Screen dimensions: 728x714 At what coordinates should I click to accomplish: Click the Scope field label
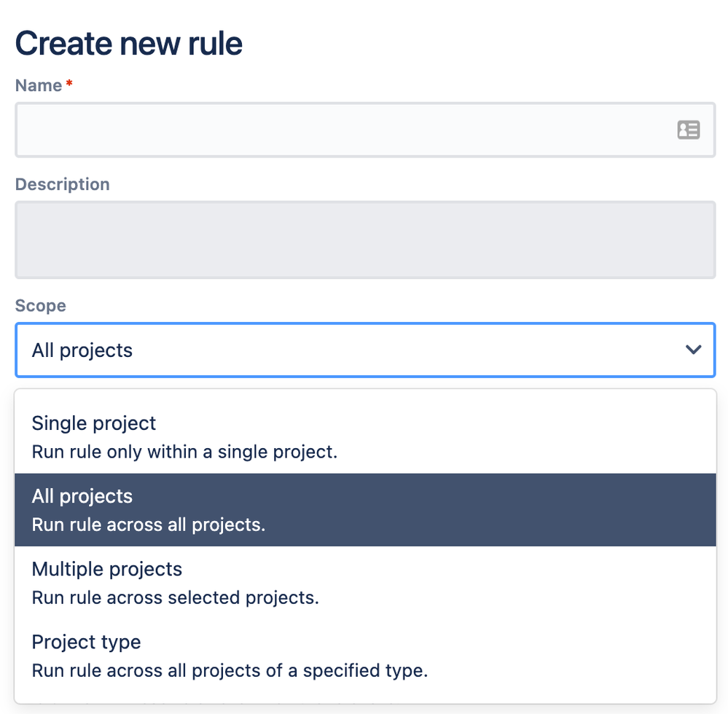point(40,305)
